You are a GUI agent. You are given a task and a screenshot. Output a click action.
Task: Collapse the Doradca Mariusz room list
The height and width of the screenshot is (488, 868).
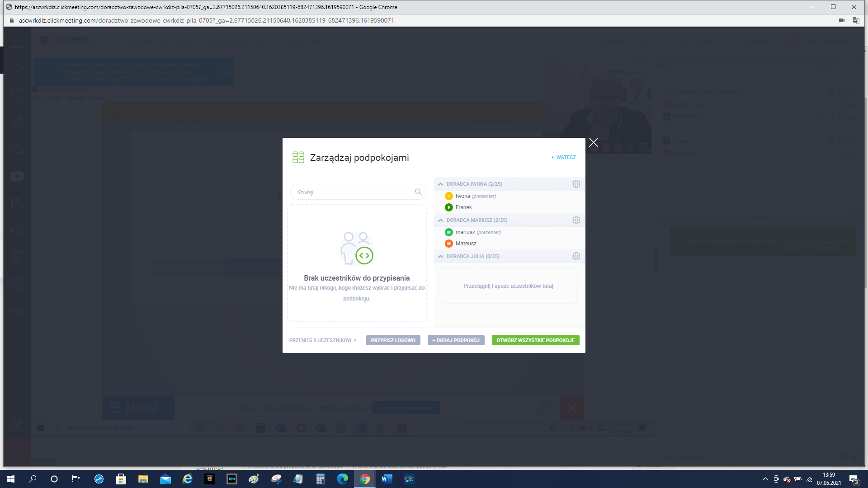click(x=441, y=220)
